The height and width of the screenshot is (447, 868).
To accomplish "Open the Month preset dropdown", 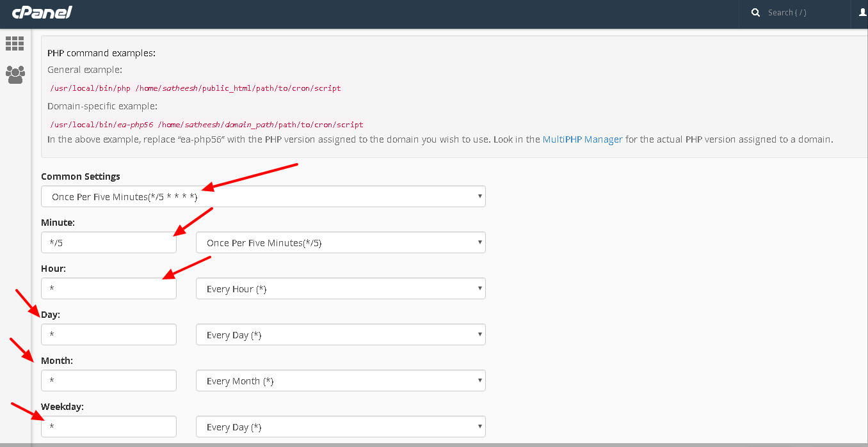I will tap(341, 380).
